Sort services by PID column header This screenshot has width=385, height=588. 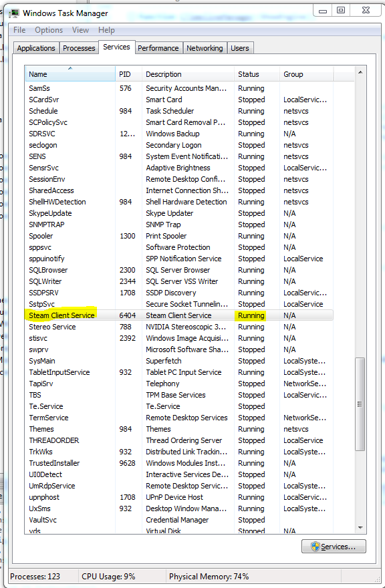[128, 74]
